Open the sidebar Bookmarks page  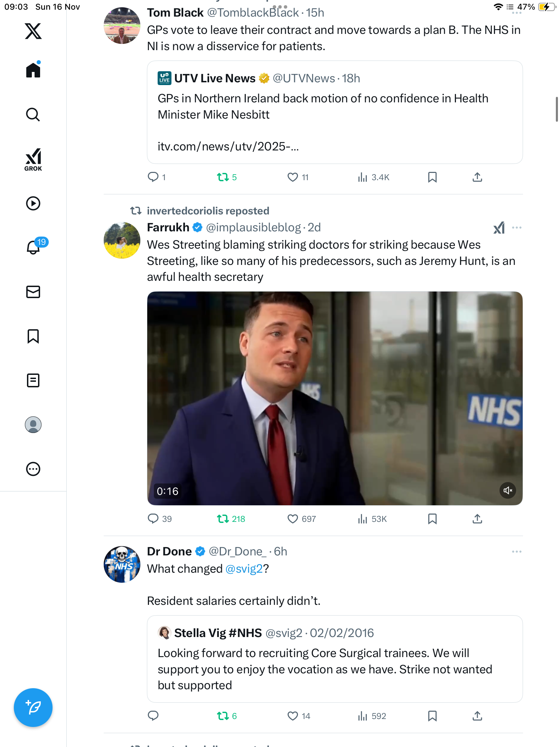(33, 336)
